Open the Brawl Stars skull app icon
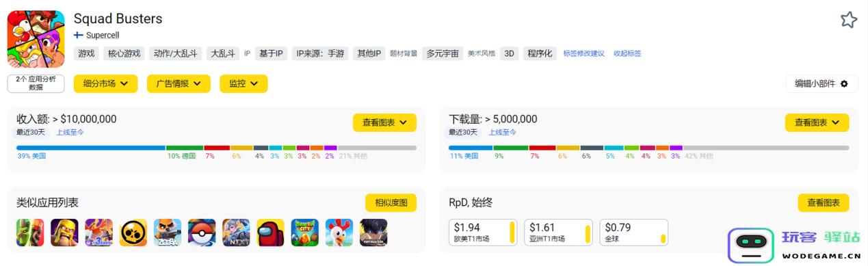The height and width of the screenshot is (266, 868). (x=133, y=232)
